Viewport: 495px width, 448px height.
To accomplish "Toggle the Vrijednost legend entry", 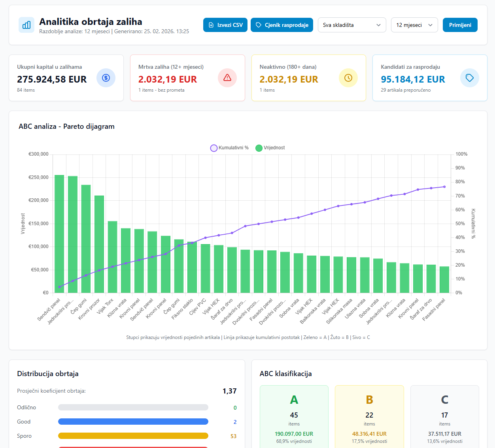I will (270, 148).
